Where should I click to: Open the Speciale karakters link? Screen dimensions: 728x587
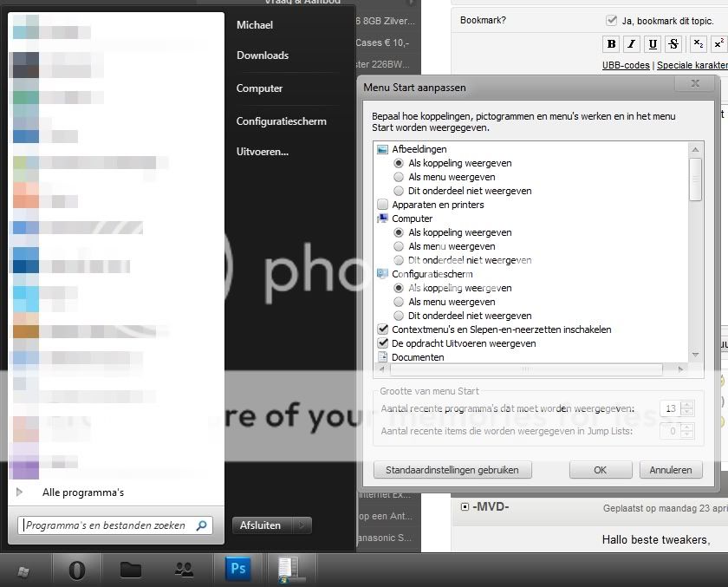point(692,66)
